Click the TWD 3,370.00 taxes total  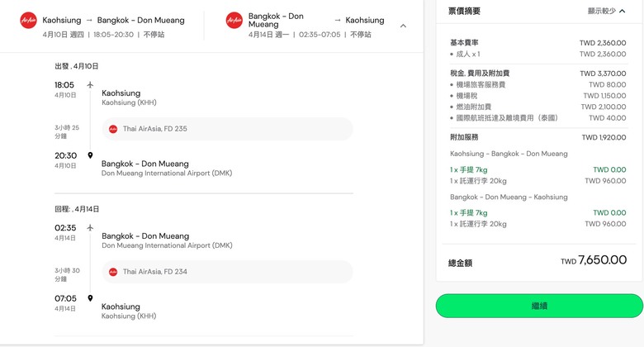click(603, 74)
